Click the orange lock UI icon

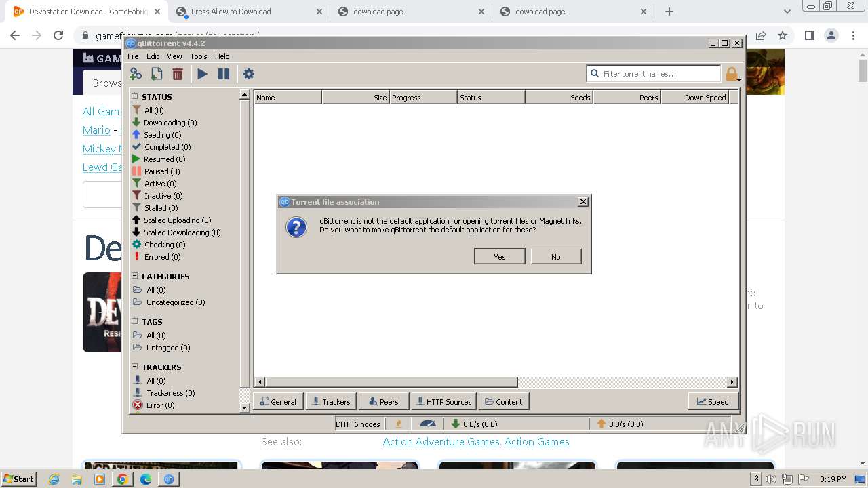(x=731, y=74)
